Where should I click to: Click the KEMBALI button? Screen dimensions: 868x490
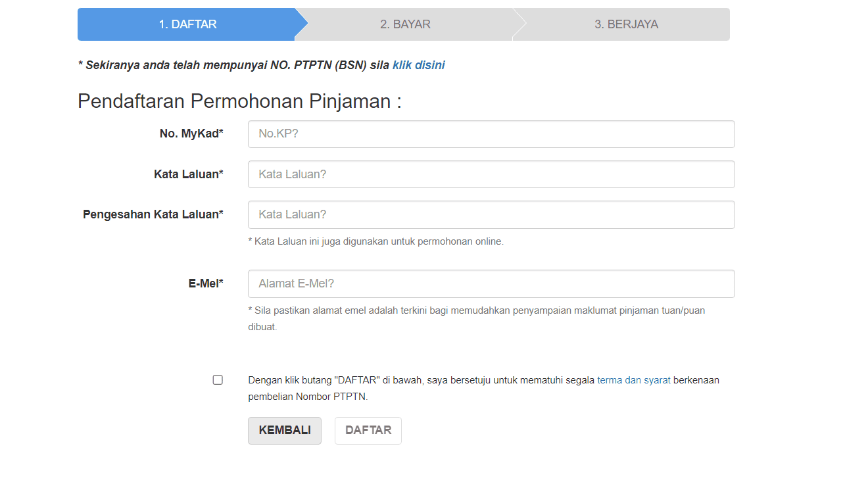point(285,430)
